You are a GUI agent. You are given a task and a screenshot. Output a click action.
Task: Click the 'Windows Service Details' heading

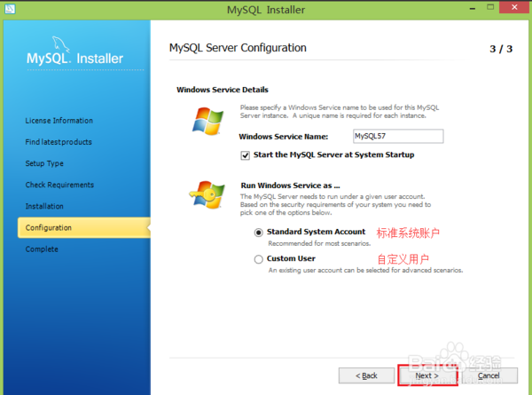pos(223,90)
